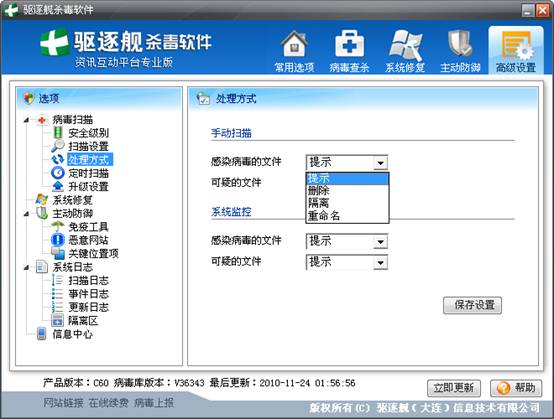Viewport: 554px width, 419px height.
Task: Select 信息中心 in the options tree
Action: coord(72,334)
